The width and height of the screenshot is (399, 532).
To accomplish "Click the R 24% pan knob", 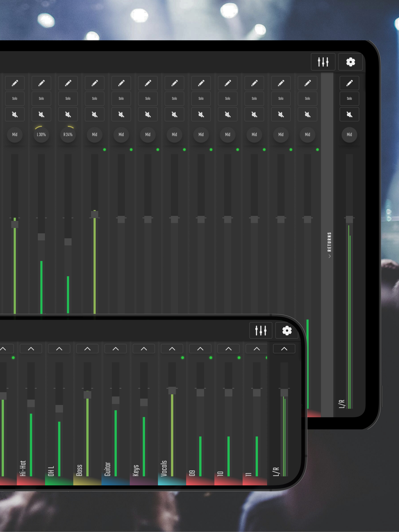I will pyautogui.click(x=68, y=134).
